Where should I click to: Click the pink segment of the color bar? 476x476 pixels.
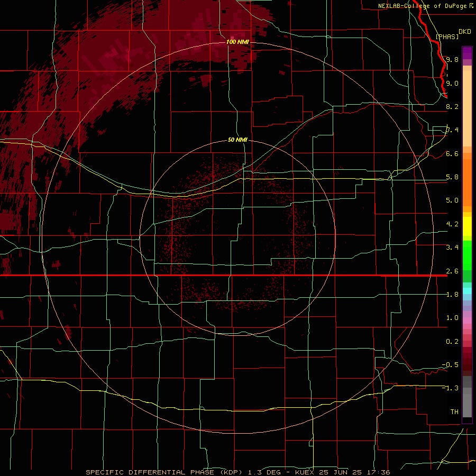[x=467, y=321]
